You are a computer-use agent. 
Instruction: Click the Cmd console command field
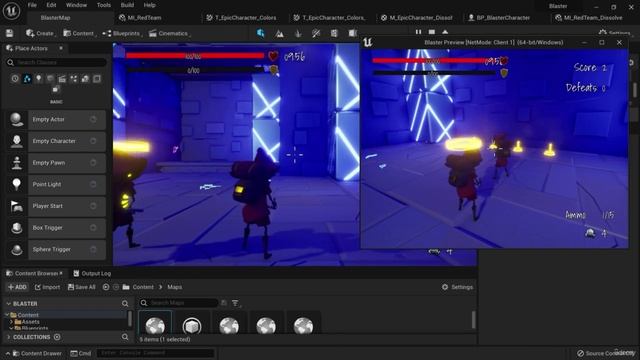(x=155, y=353)
